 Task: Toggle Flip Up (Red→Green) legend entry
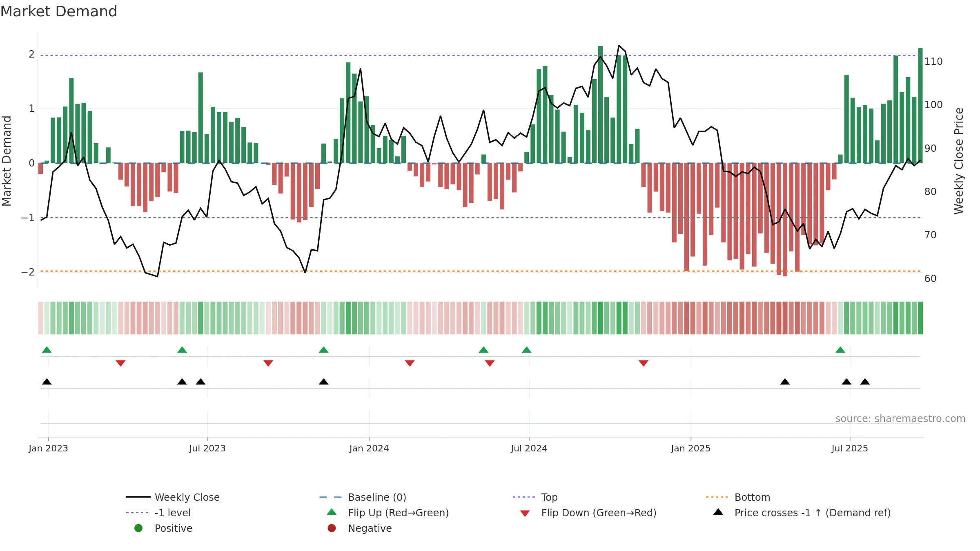(x=388, y=513)
